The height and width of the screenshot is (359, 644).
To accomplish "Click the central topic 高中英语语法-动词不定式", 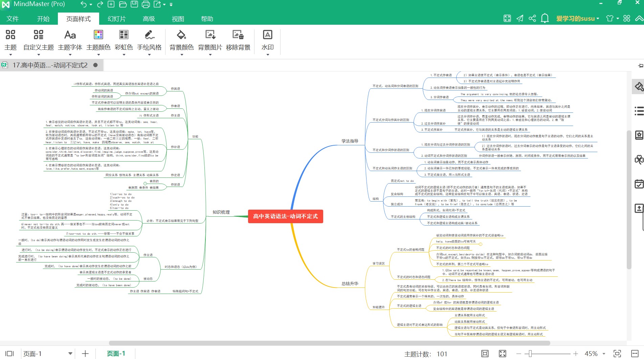I will point(285,216).
